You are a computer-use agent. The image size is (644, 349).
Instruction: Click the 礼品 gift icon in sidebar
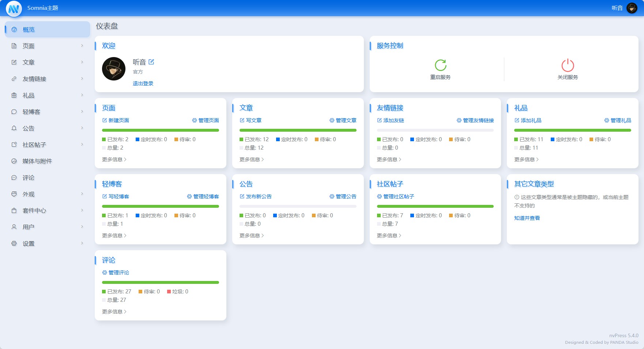(14, 95)
